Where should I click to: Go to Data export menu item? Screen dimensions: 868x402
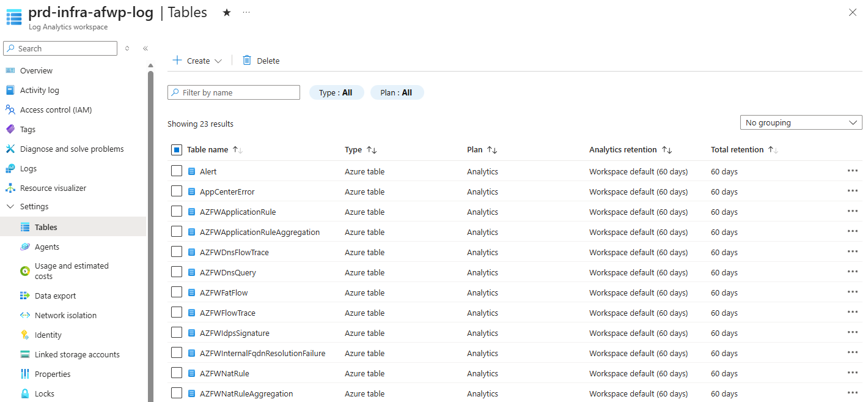coord(55,296)
